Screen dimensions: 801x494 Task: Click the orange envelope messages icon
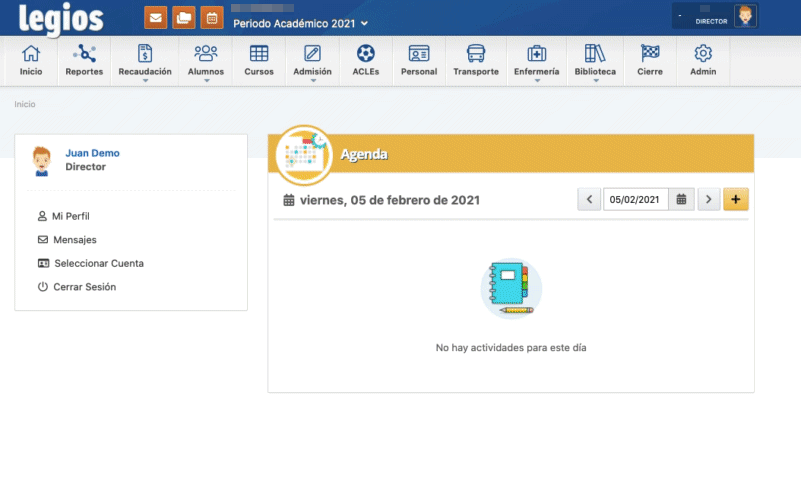(155, 18)
